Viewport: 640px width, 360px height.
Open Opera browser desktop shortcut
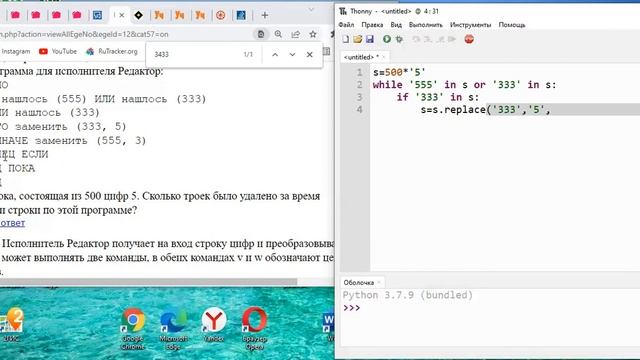[254, 329]
